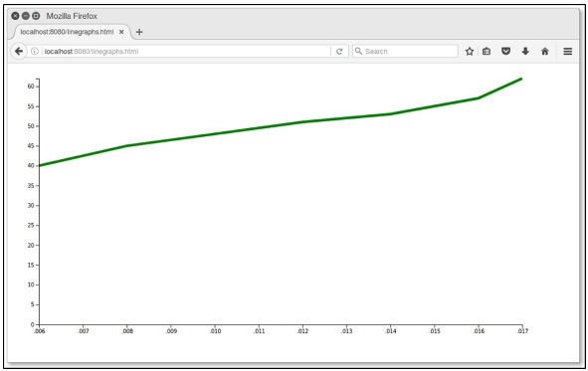Open site information icon in address bar
This screenshot has height=371, width=588.
click(x=35, y=51)
